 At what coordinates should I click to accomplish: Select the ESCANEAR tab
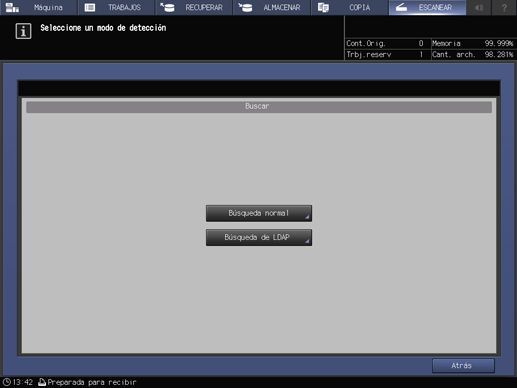click(427, 7)
